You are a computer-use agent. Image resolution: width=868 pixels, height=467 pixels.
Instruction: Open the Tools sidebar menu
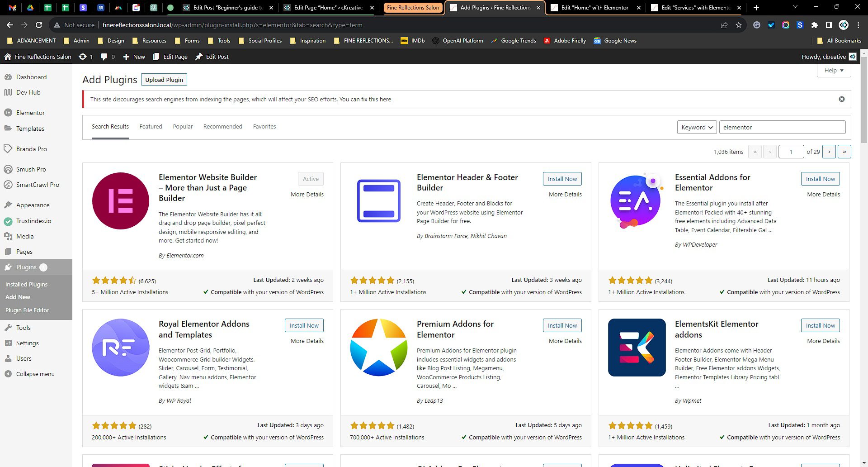click(x=23, y=328)
